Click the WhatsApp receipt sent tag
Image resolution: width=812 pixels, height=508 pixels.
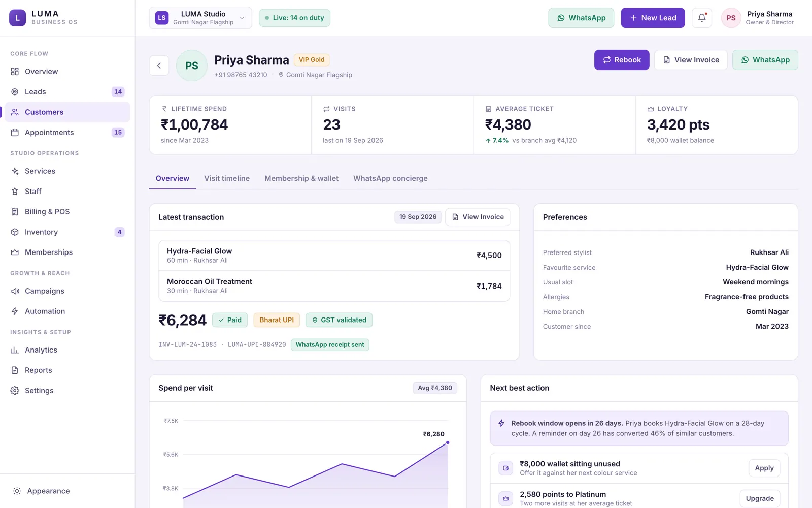pos(330,345)
